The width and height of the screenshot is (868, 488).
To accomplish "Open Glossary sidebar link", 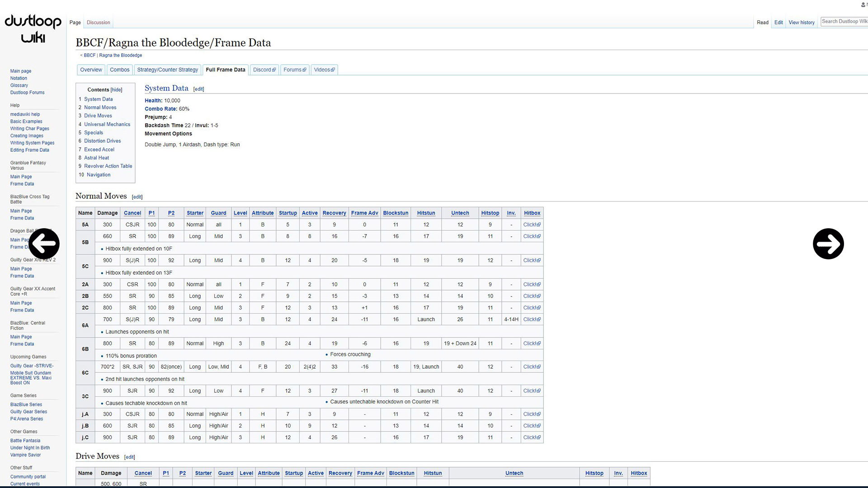I will 19,85.
